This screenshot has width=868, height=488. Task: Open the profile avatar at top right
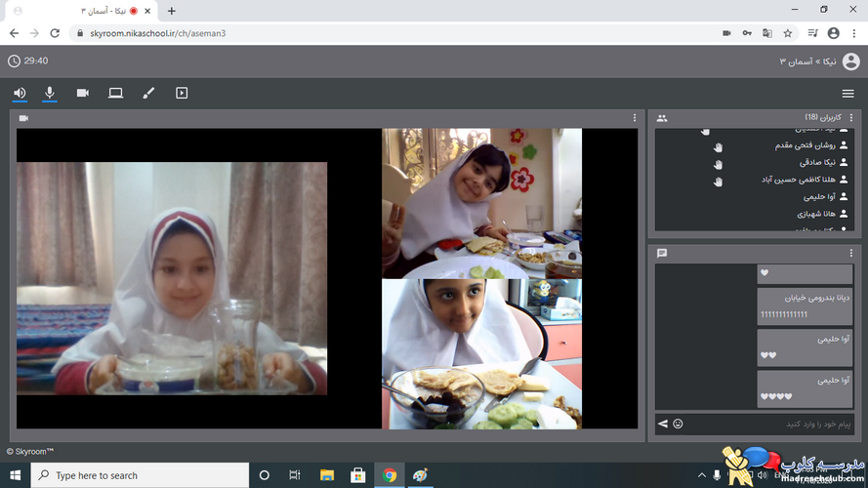[850, 61]
